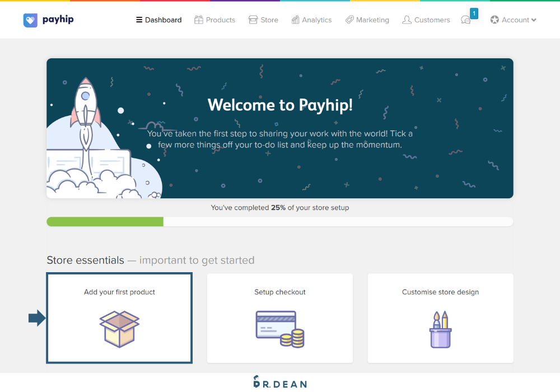
Task: Select the Marketing tag icon
Action: pos(350,20)
